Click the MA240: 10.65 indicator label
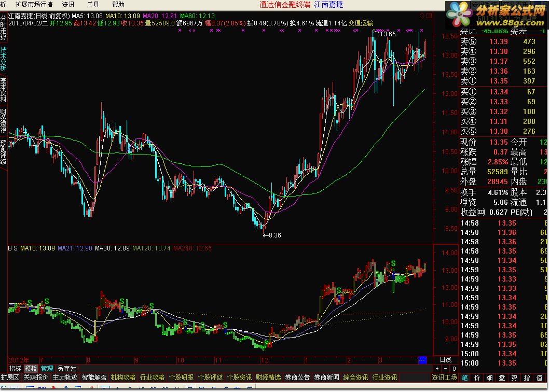The width and height of the screenshot is (550, 392). click(x=192, y=248)
